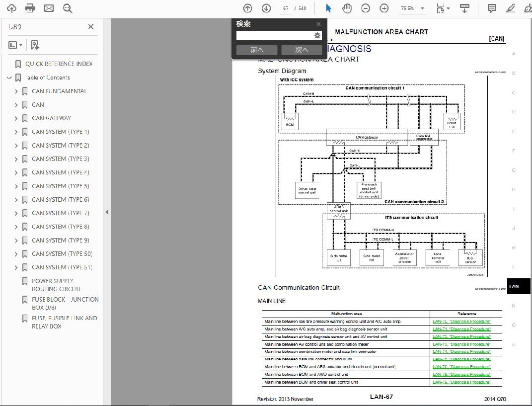The width and height of the screenshot is (532, 406).
Task: Open the QUICK REFERENCE INDEX bookmark
Action: (59, 64)
